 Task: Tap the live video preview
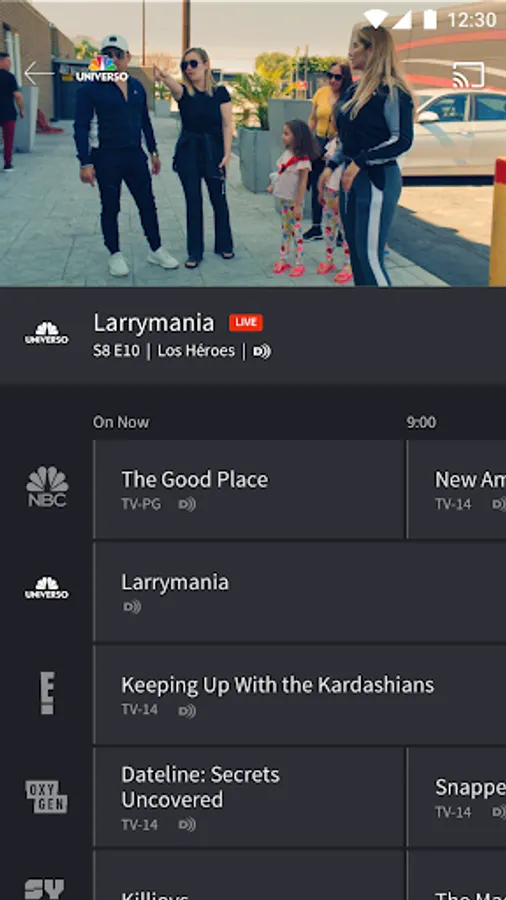(253, 143)
